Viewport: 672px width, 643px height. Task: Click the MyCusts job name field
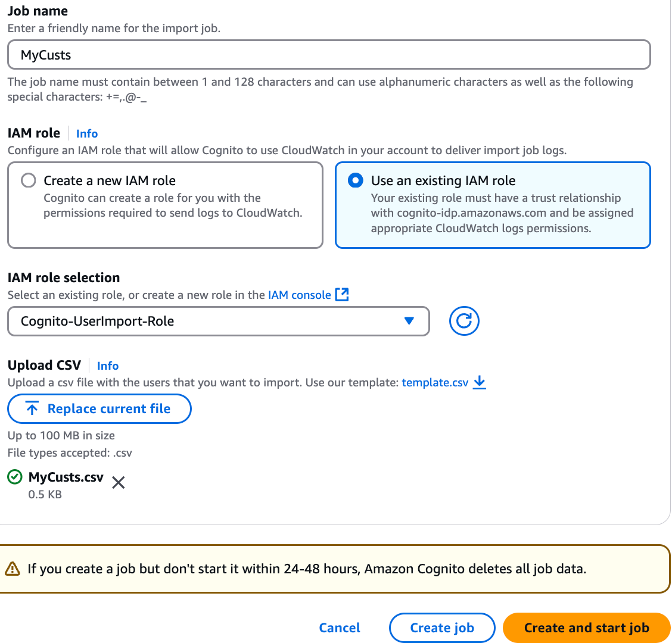328,54
